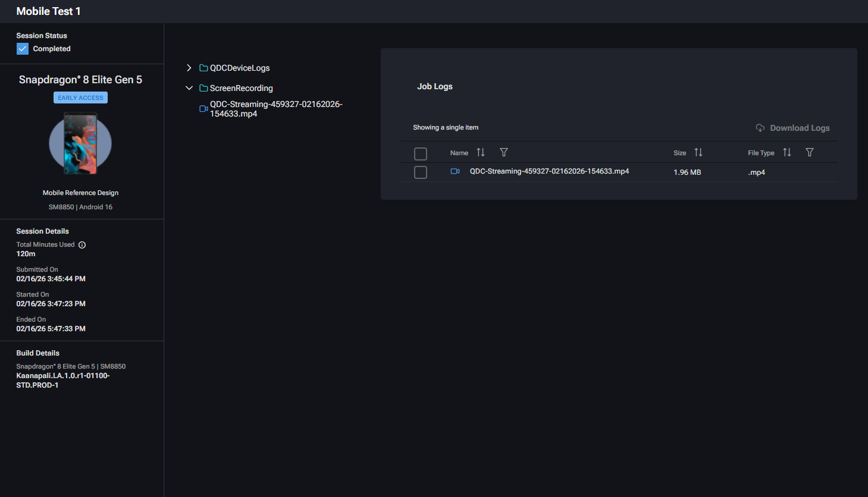Check the QDC-Streaming mp4 row checkbox
Viewport: 868px width, 497px height.
click(x=421, y=172)
